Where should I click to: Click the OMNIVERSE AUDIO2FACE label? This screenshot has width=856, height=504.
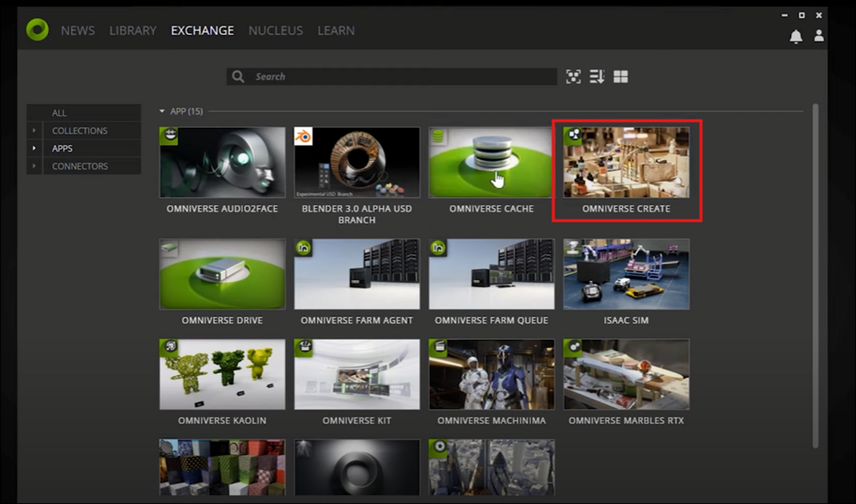(223, 209)
